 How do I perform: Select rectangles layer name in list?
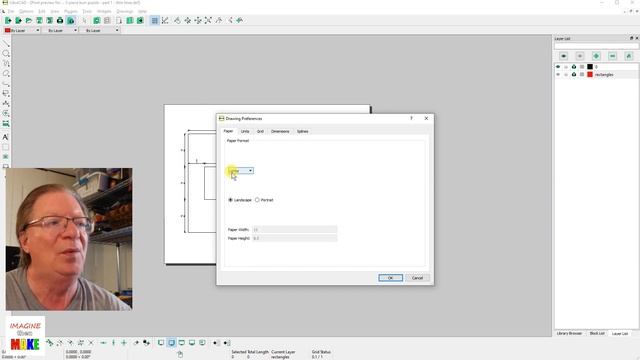tap(604, 75)
